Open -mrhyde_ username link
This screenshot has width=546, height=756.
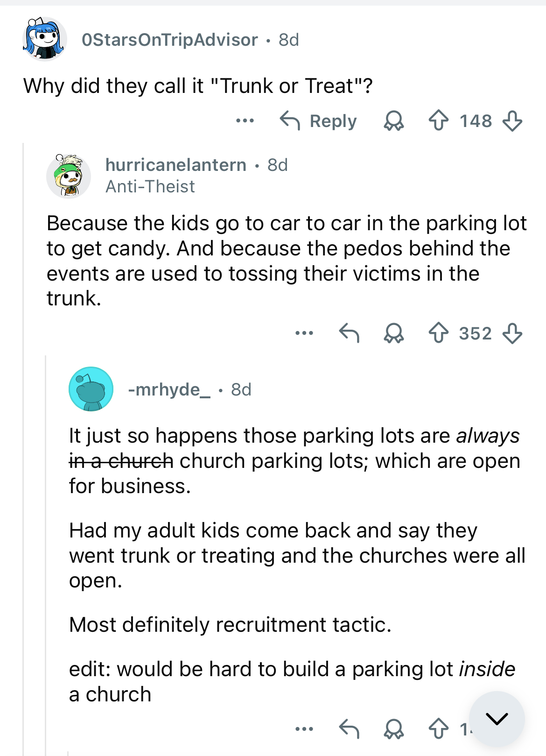[169, 389]
